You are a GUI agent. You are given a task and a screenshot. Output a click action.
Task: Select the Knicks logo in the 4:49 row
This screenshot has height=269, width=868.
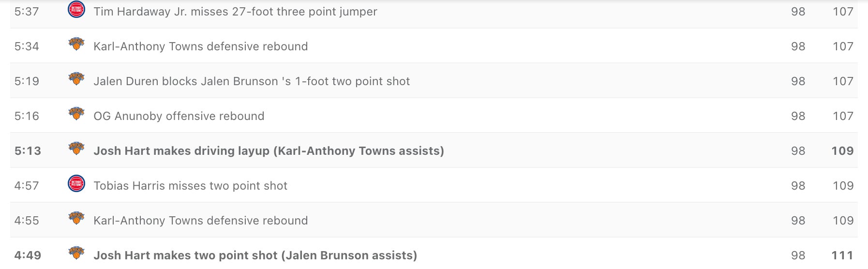pyautogui.click(x=76, y=254)
